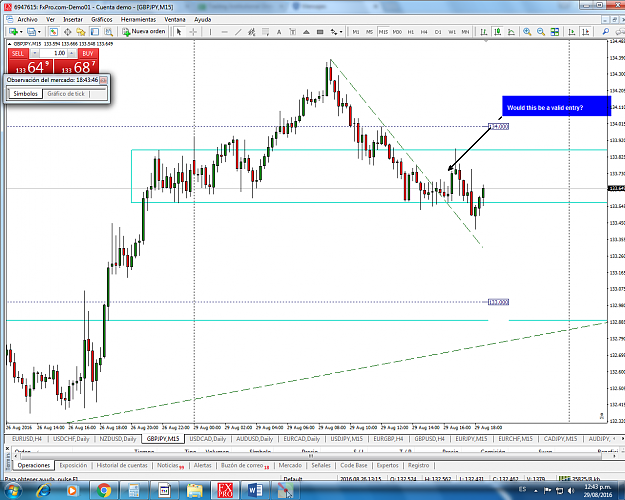Open the Noticias terminal tab
This screenshot has width=625, height=500.
click(x=169, y=465)
